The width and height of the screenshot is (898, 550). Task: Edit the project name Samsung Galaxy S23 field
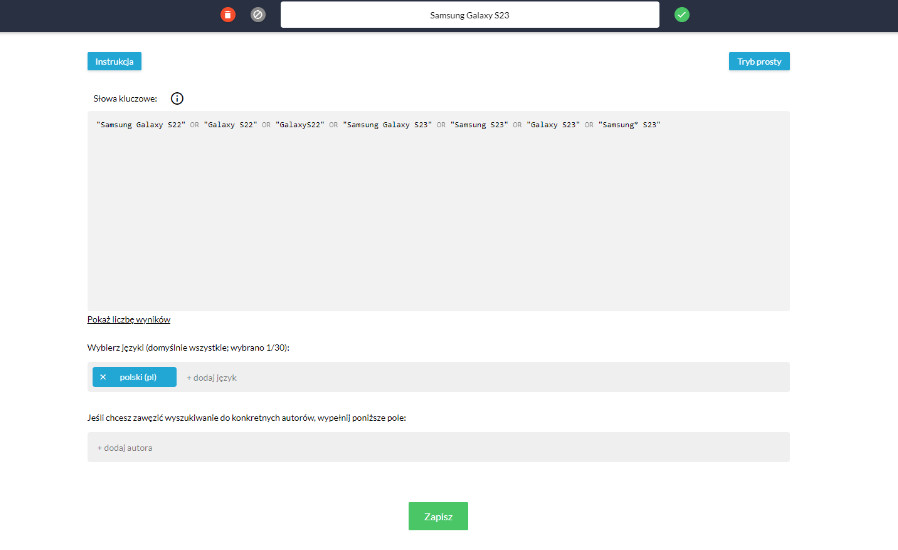(470, 15)
